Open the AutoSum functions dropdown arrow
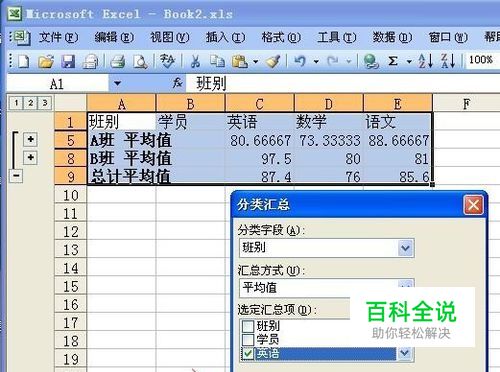Screen dimensions: 500x372 [409, 62]
